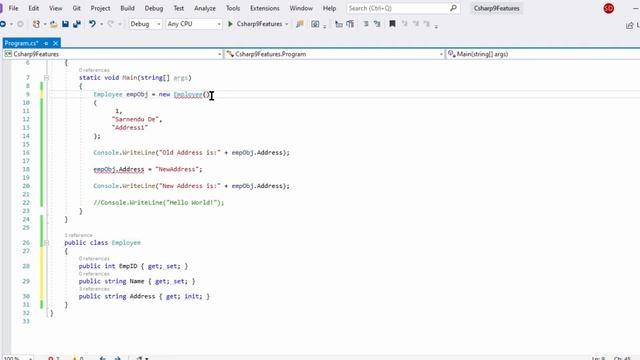
Task: Click the "Address1" string literal
Action: (x=130, y=128)
